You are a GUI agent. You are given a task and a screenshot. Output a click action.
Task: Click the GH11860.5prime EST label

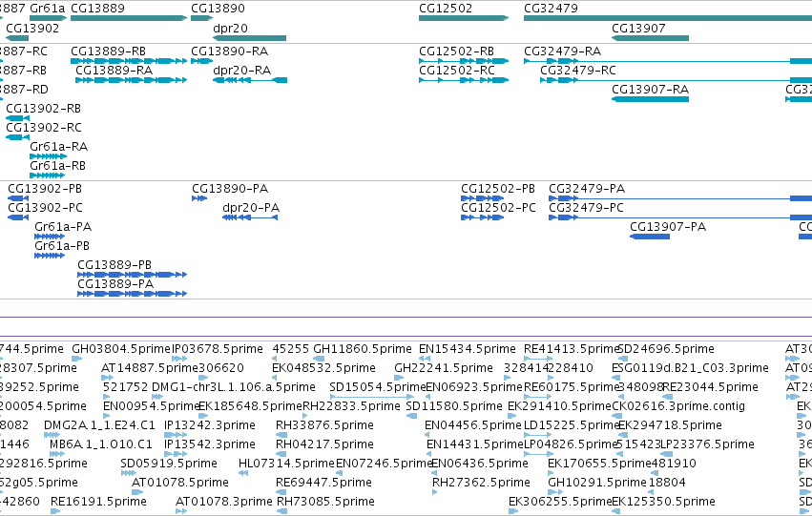click(363, 349)
